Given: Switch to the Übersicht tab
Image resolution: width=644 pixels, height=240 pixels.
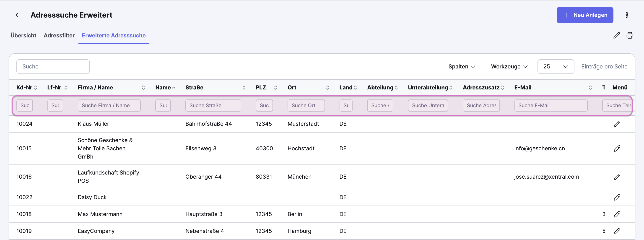Looking at the screenshot, I should pos(23,36).
